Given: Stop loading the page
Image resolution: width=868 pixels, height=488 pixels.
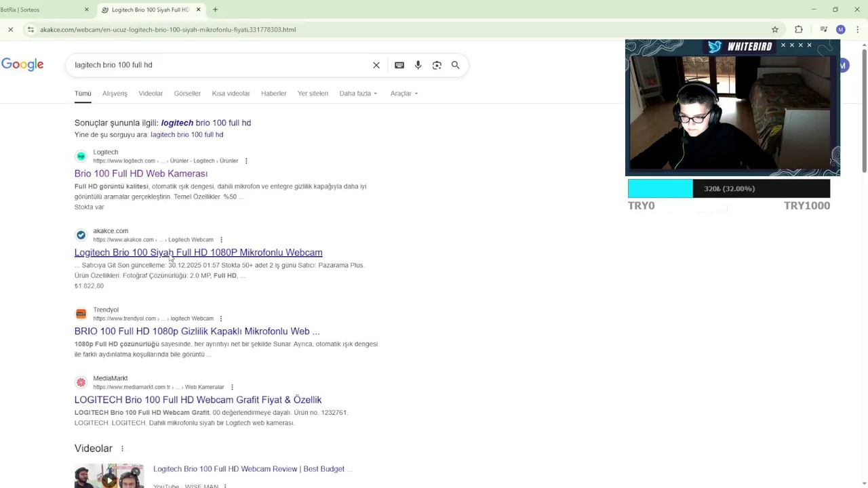Looking at the screenshot, I should 10,29.
